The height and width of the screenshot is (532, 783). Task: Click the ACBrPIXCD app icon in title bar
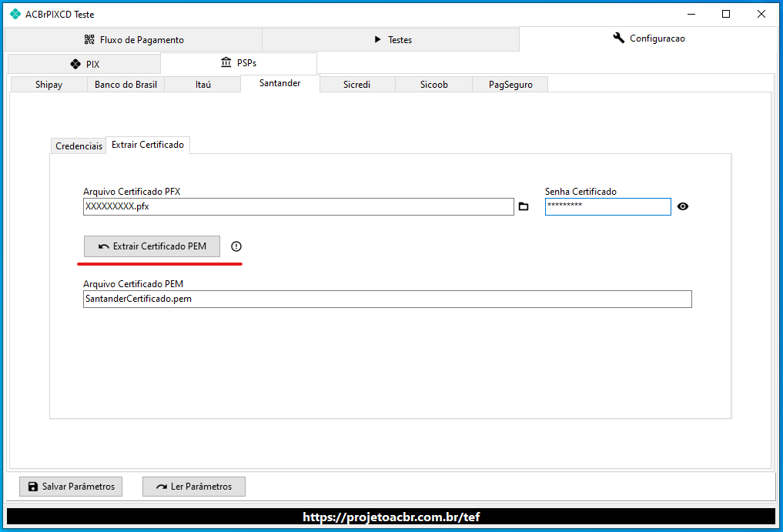[15, 14]
